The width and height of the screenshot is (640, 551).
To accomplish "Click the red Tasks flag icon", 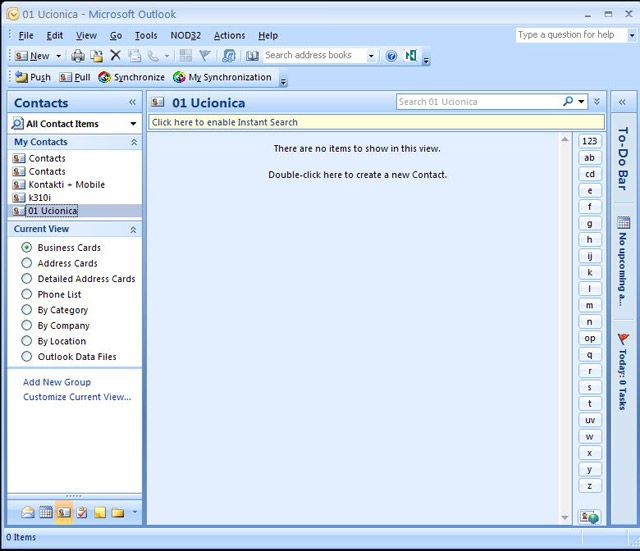I will [x=623, y=338].
